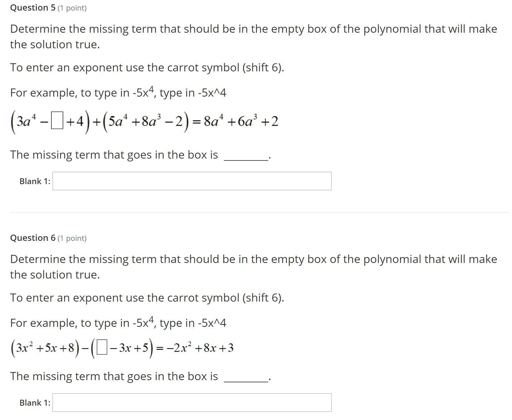Click the Blank 1 label under Question 6
This screenshot has width=512, height=420.
(35, 403)
